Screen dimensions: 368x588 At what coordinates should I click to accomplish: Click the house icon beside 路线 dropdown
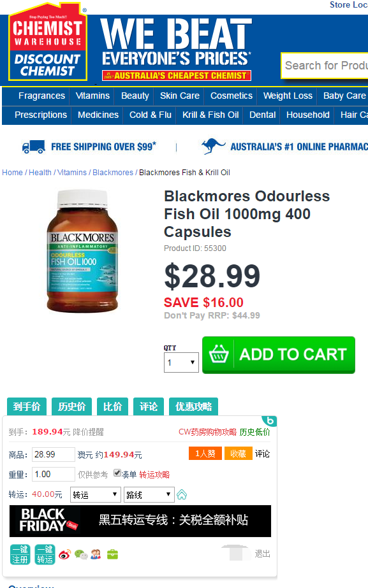[x=182, y=494]
